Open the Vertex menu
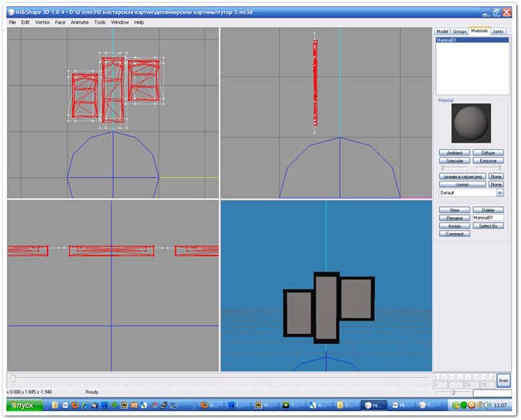Viewport: 521px width, 420px height. (x=42, y=22)
